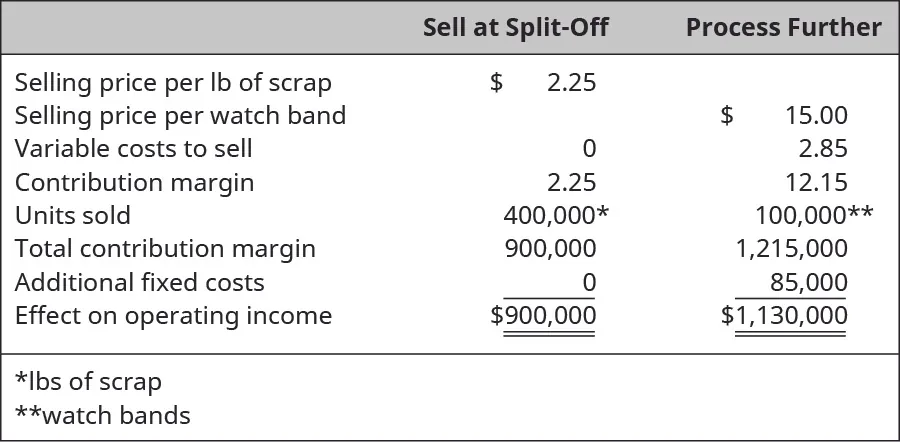Click the $900,000 operating income total
900x442 pixels.
[x=543, y=317]
